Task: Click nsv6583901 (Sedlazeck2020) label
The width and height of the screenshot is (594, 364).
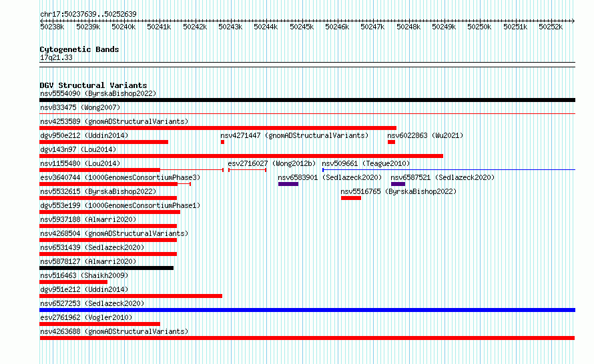Action: point(330,177)
